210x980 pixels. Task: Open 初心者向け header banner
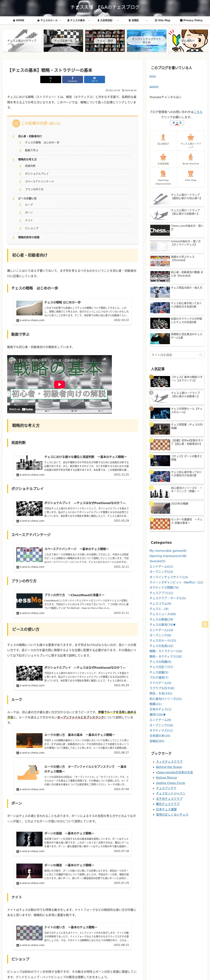coord(188,40)
